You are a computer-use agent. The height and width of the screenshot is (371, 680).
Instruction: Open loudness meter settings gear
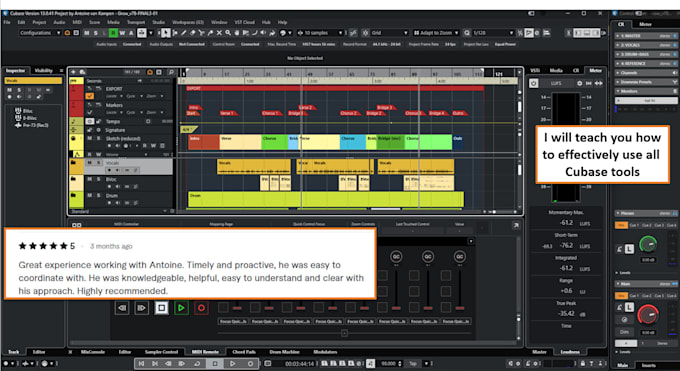(x=579, y=83)
